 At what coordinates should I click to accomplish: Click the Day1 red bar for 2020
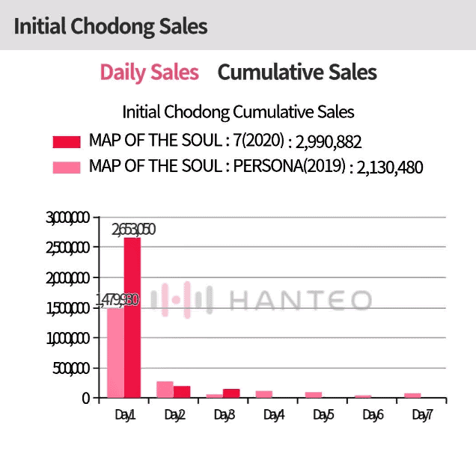(x=132, y=318)
